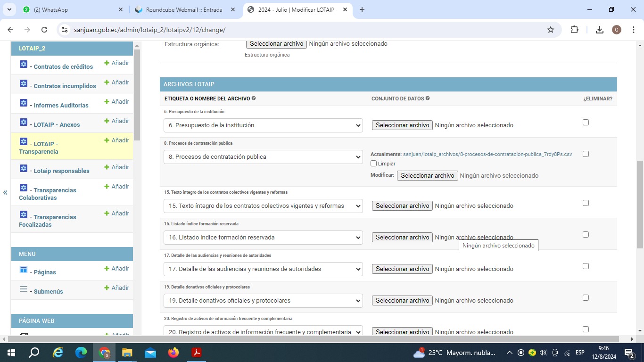Click Seleccionar archivo for Texto íntegro contratos colectivos
Screen dimensions: 644x362
coord(402,206)
